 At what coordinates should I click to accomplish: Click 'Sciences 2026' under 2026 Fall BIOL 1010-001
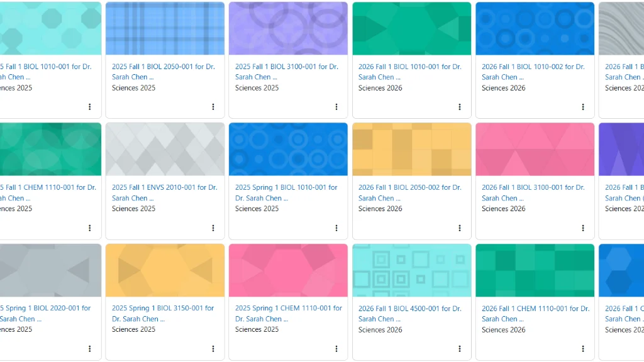380,88
